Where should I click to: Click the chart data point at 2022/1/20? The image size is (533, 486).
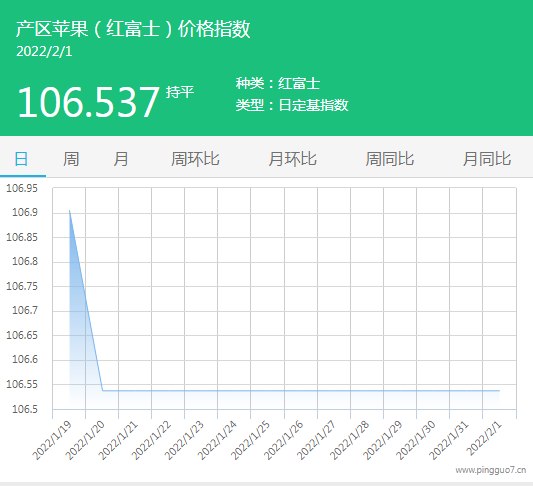pyautogui.click(x=103, y=390)
